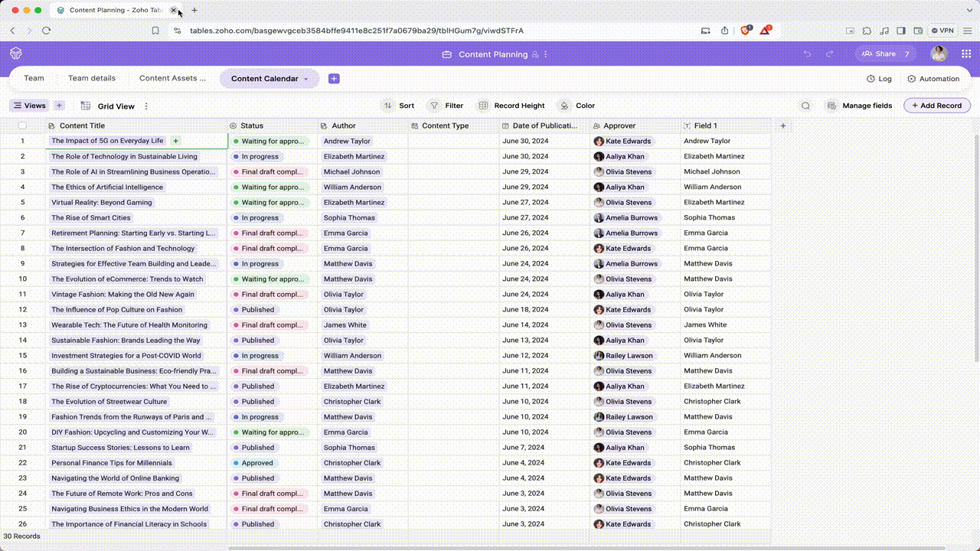Open the Content Planning title menu
980x551 pixels.
pos(545,54)
